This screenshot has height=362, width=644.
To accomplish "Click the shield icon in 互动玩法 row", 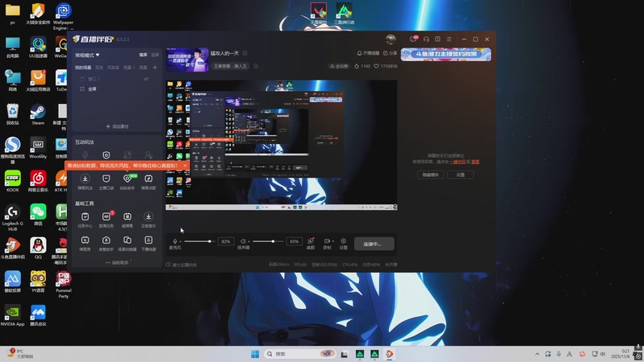I will click(106, 155).
